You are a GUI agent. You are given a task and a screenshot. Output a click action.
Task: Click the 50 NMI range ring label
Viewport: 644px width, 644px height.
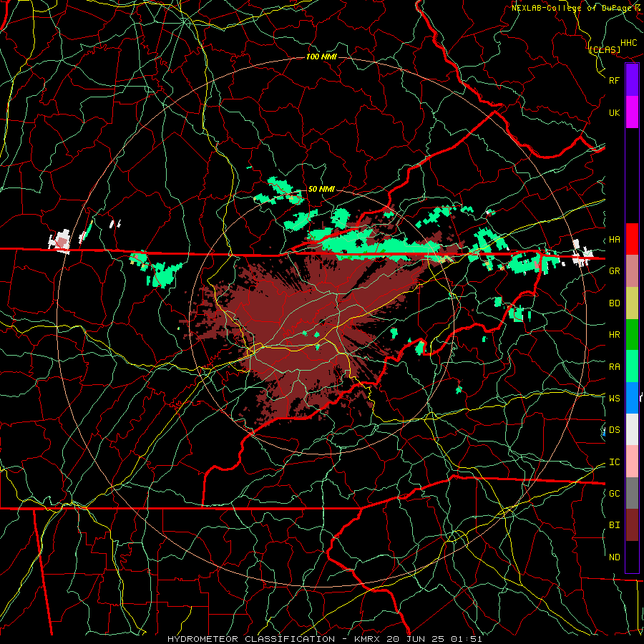321,189
